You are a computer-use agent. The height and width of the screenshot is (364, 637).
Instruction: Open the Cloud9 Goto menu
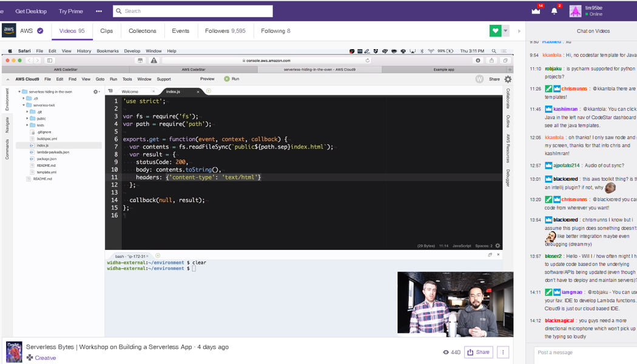pyautogui.click(x=100, y=79)
